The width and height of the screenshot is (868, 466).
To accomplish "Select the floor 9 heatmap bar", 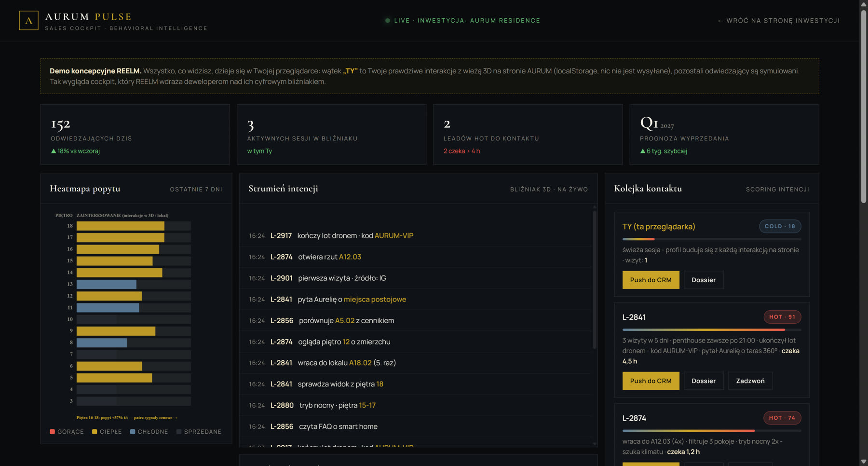I will [116, 331].
